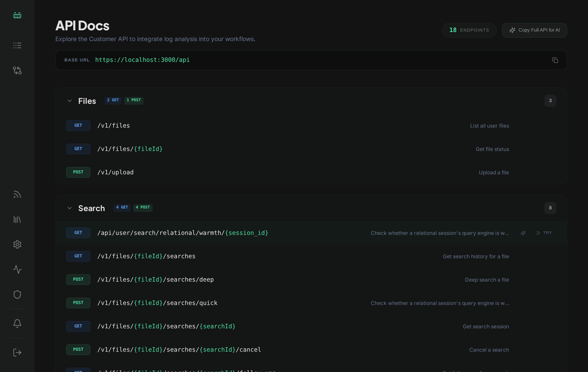
Task: Click 'List all user files' description
Action: tap(490, 126)
